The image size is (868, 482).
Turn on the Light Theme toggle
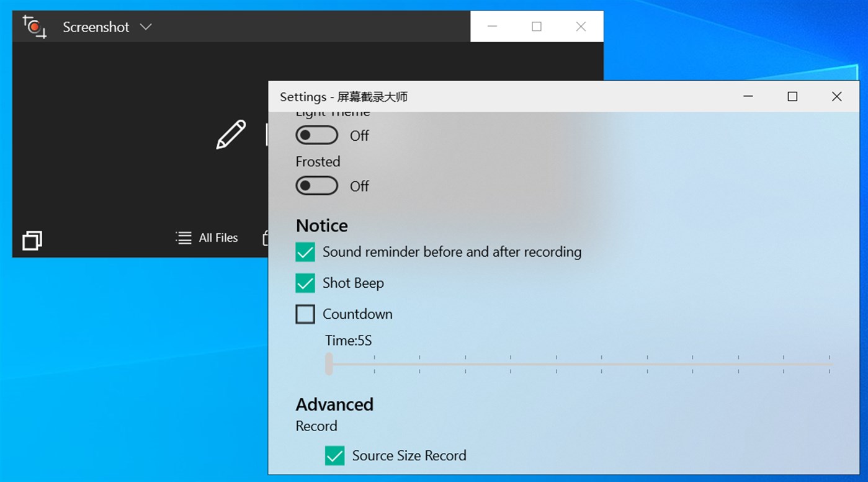point(316,135)
